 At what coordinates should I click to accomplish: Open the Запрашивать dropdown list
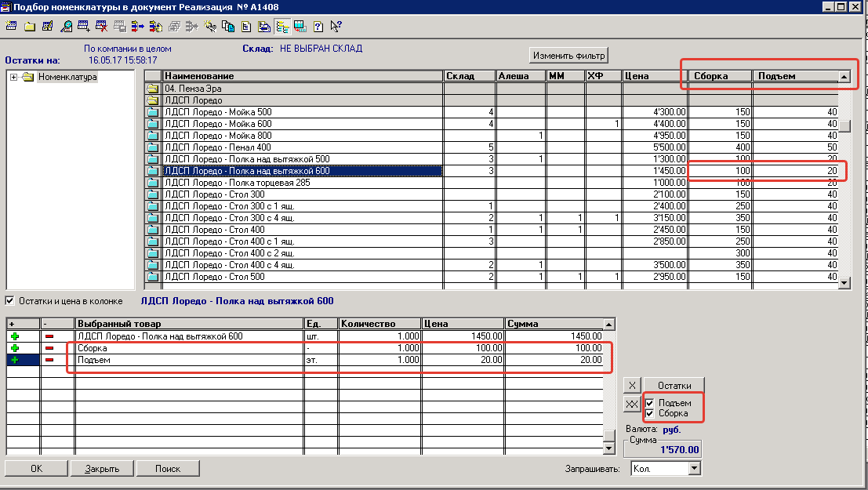coord(693,468)
